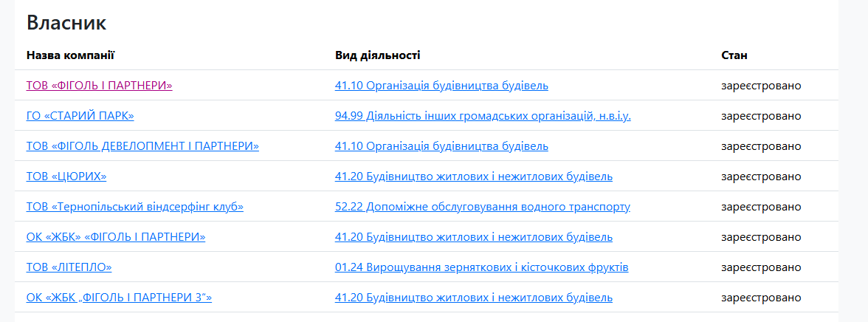Open 52.22 Допоміжне обслуговування водного транспорту
Viewport: 868px width, 322px height.
(x=482, y=207)
